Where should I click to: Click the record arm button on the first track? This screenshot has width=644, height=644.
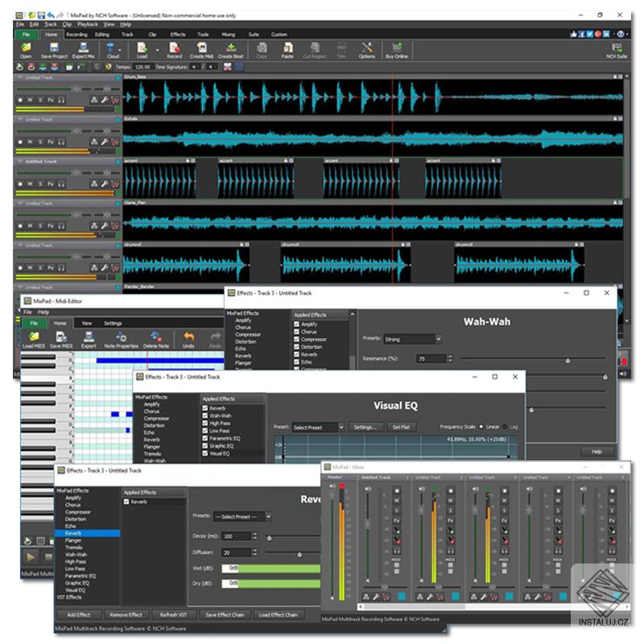tap(20, 100)
